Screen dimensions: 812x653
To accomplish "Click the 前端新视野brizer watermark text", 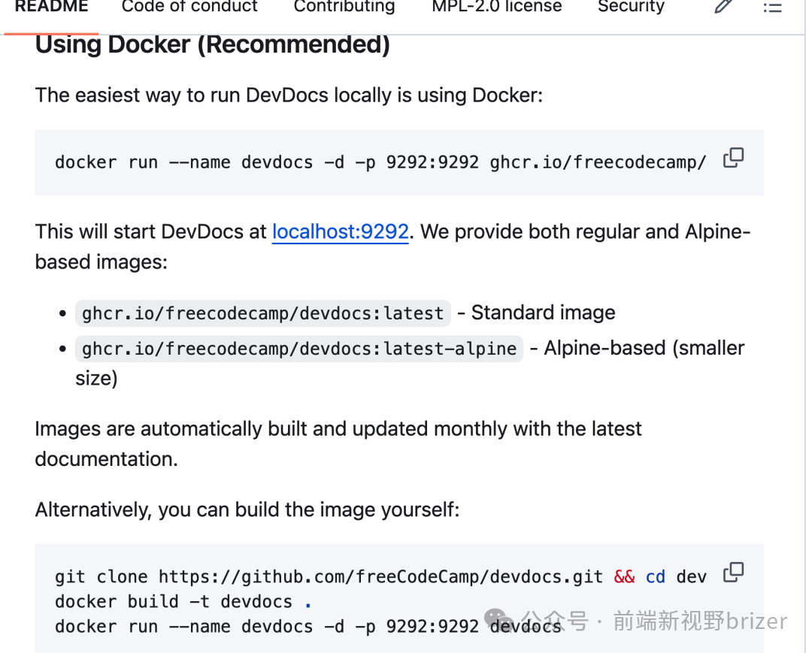I will point(699,621).
